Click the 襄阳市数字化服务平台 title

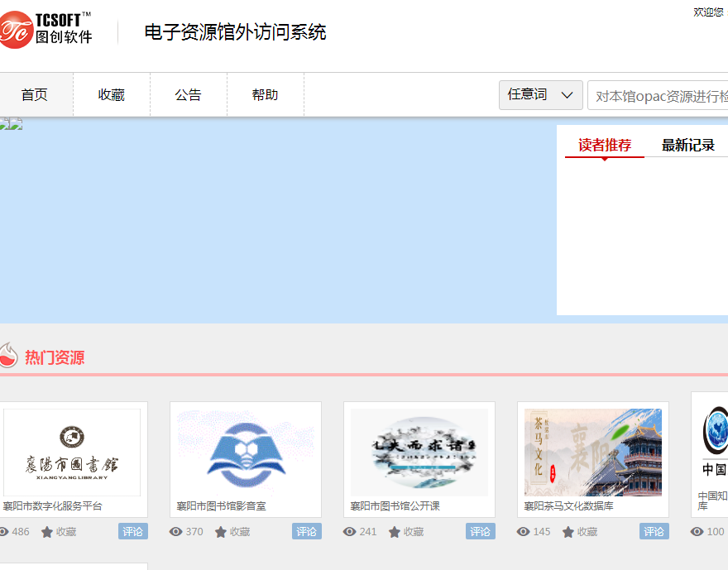52,506
